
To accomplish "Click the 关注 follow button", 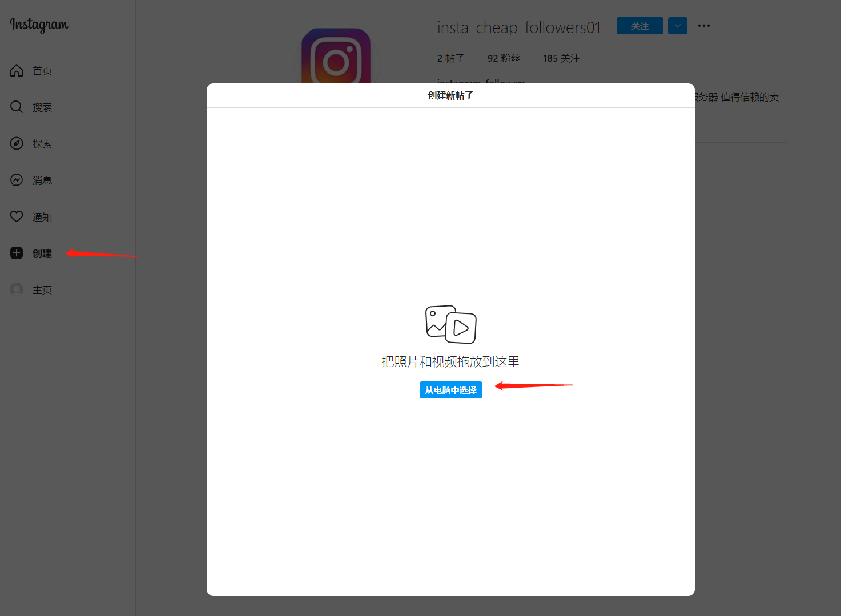I will pyautogui.click(x=640, y=26).
